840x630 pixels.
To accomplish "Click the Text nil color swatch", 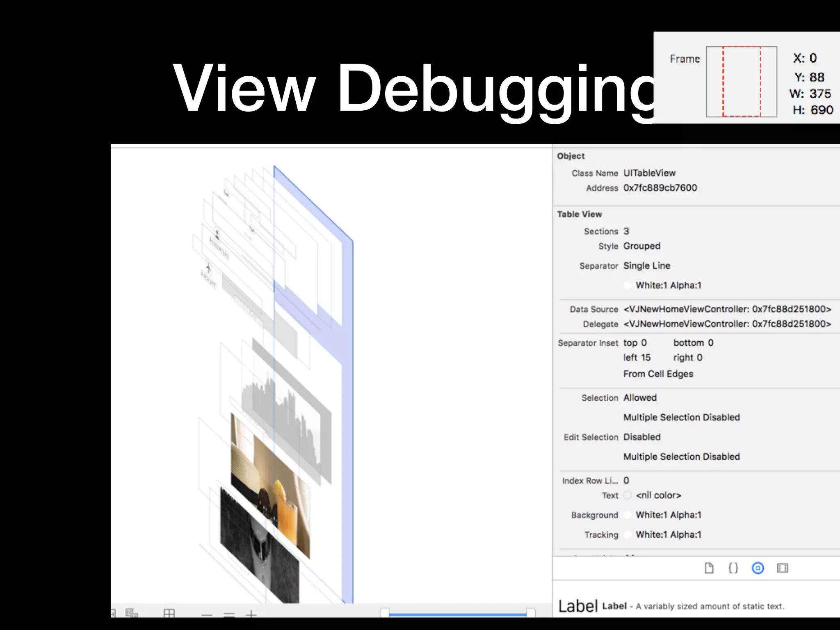I will pos(628,495).
